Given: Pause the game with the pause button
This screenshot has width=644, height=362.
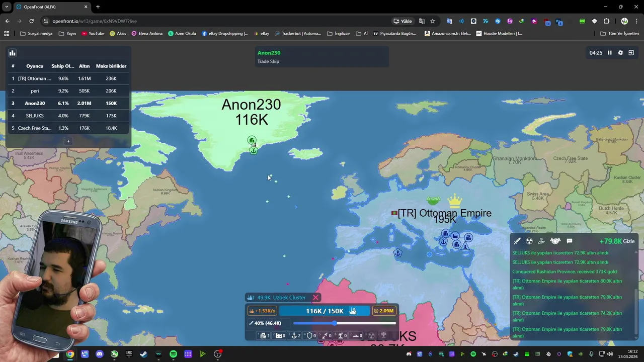Looking at the screenshot, I should pos(609,53).
